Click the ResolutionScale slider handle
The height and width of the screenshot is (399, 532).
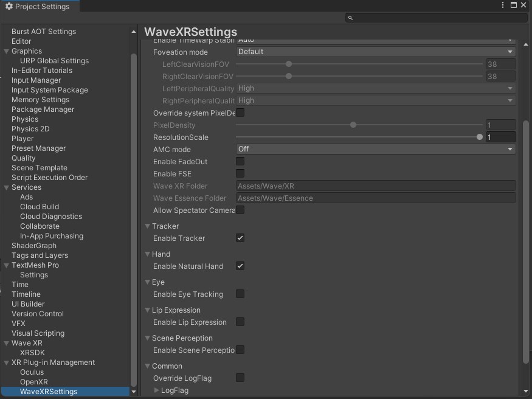click(x=480, y=137)
